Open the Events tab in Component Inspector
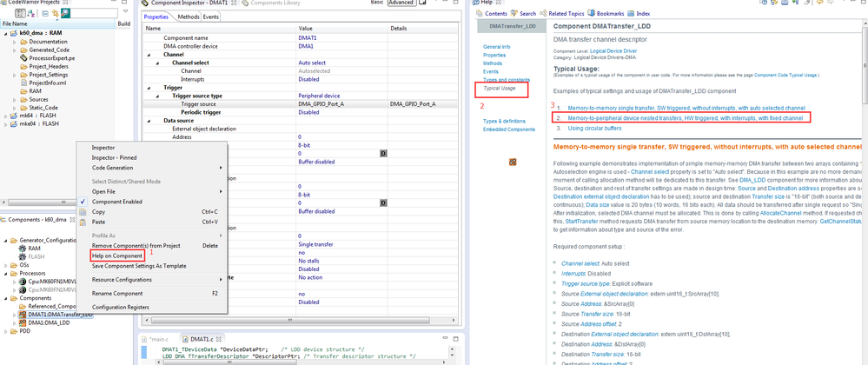Screen dimensions: 868x365 (x=210, y=17)
